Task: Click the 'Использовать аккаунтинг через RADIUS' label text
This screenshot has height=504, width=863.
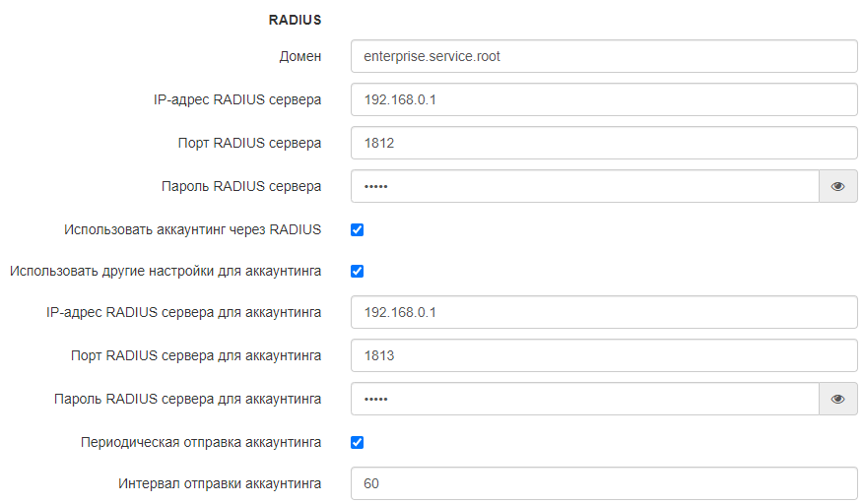Action: (192, 229)
